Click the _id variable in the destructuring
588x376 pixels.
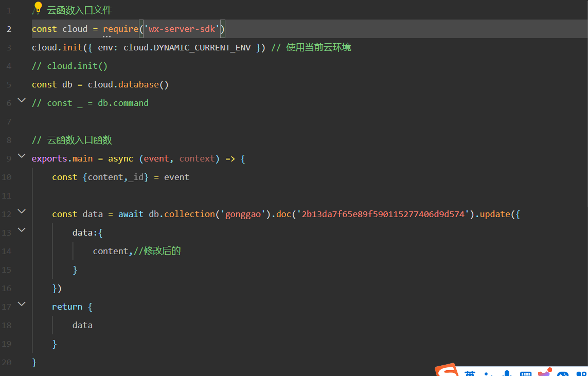click(x=136, y=177)
